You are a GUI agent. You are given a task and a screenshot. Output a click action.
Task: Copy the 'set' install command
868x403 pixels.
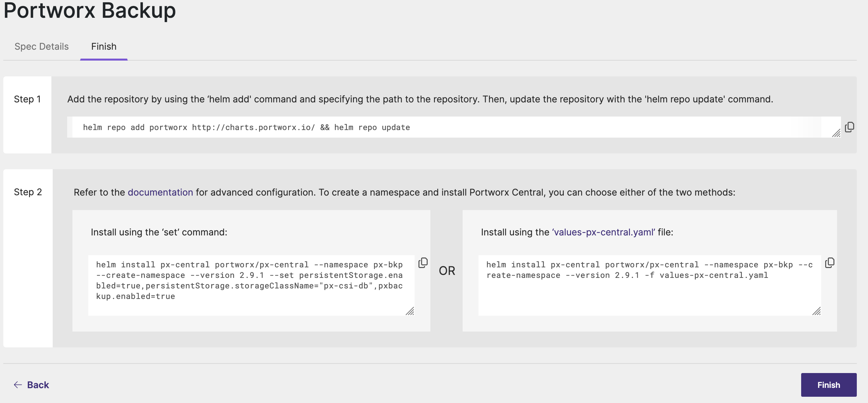click(x=423, y=263)
